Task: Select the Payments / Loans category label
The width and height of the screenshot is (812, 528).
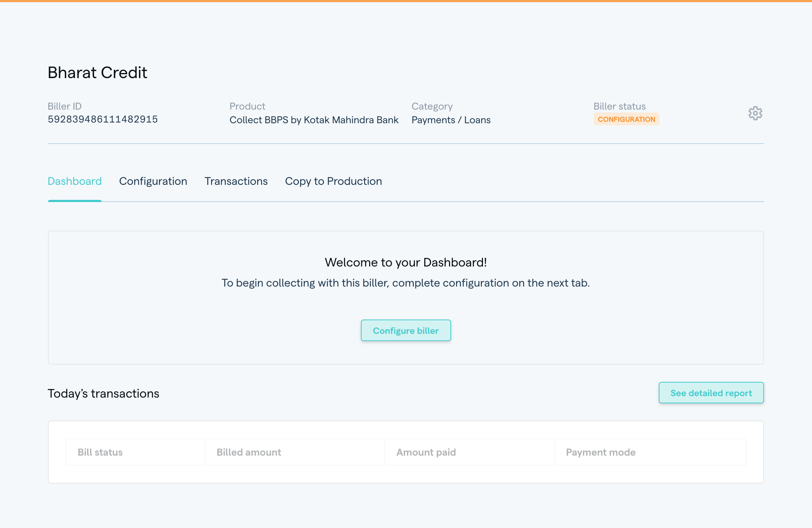Action: coord(451,120)
